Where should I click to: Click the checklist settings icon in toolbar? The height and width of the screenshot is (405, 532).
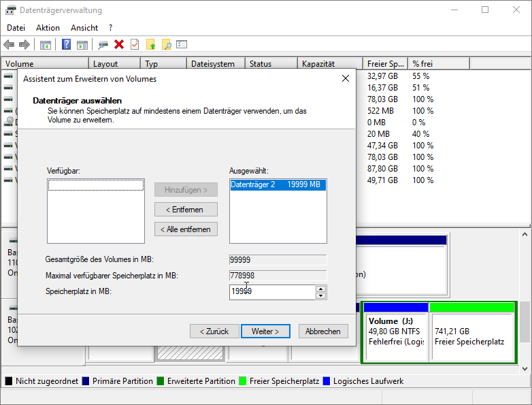tap(182, 45)
